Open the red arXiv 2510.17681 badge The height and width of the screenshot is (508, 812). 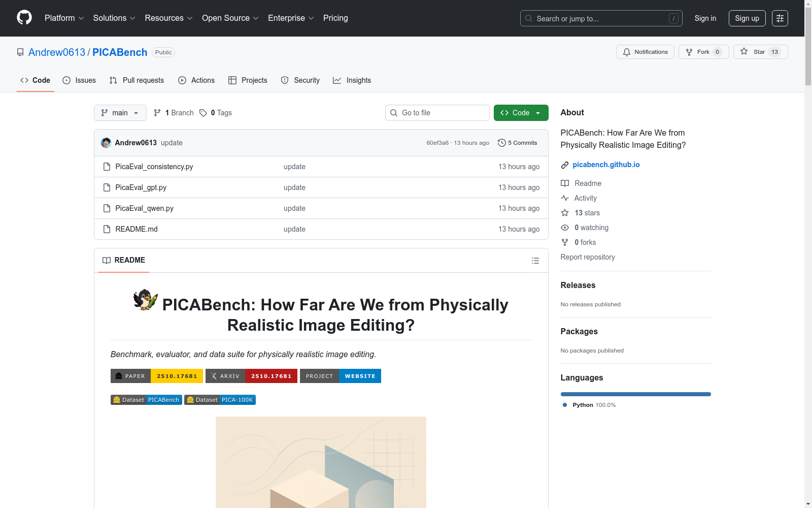[251, 376]
